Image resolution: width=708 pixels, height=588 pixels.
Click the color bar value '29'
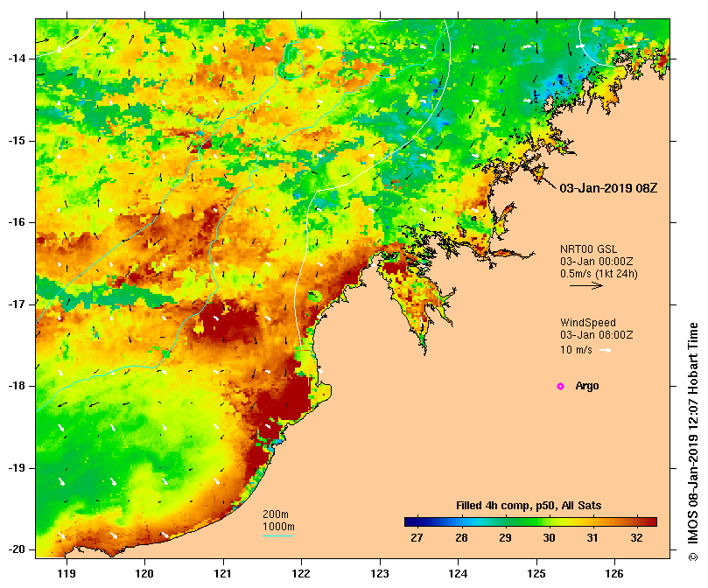(x=505, y=538)
